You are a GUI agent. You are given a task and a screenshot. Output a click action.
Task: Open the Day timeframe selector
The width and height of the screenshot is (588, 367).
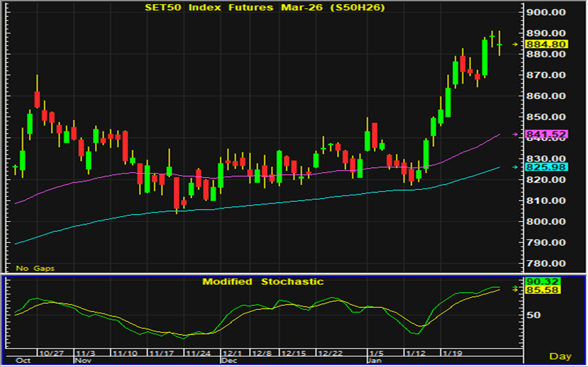click(560, 356)
